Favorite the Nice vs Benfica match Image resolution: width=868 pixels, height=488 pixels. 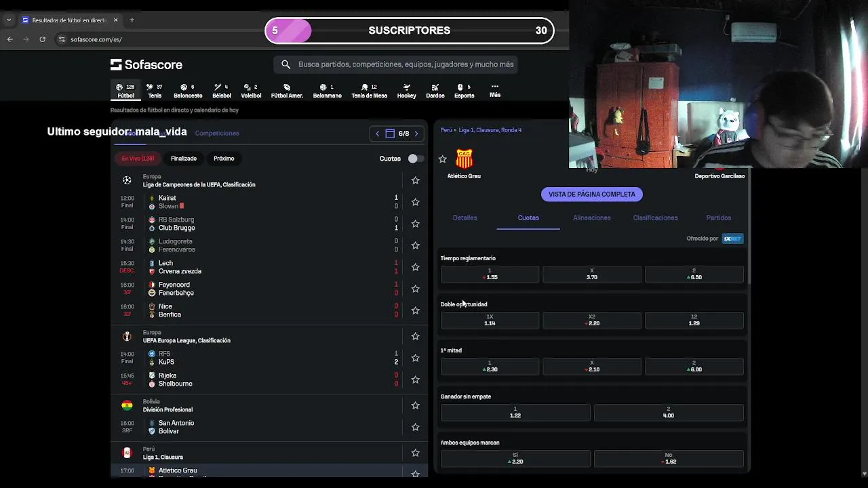coord(415,310)
